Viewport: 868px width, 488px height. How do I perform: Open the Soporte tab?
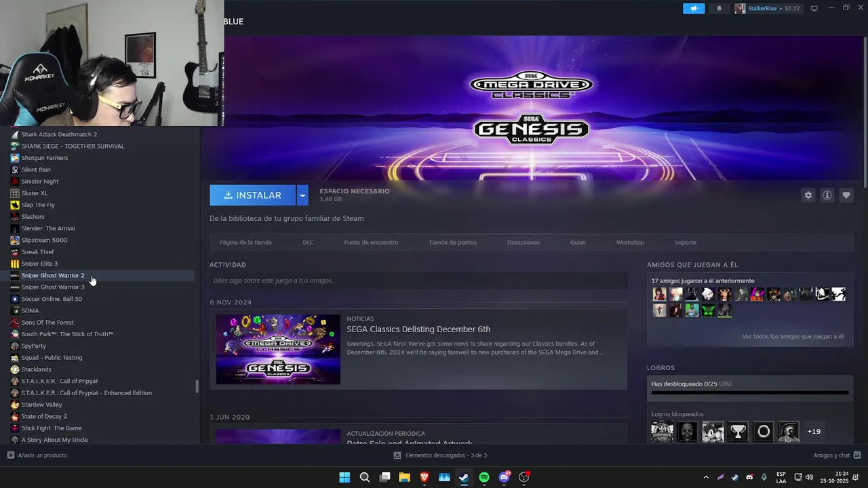pyautogui.click(x=686, y=242)
